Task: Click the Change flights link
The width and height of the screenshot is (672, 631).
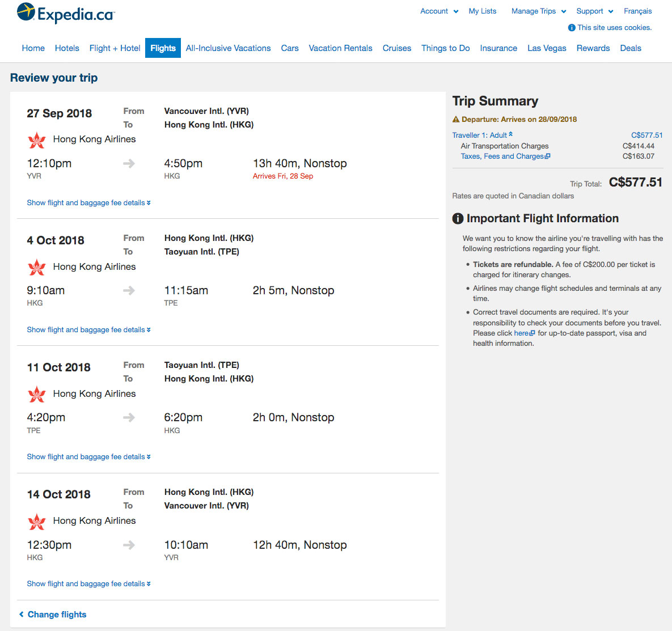Action: (56, 614)
